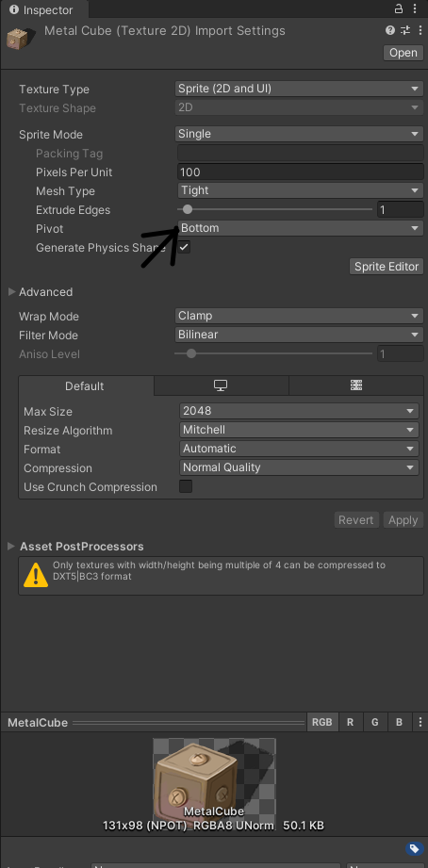The height and width of the screenshot is (868, 428).
Task: Click the Extrude Edges slider handle
Action: (x=188, y=209)
